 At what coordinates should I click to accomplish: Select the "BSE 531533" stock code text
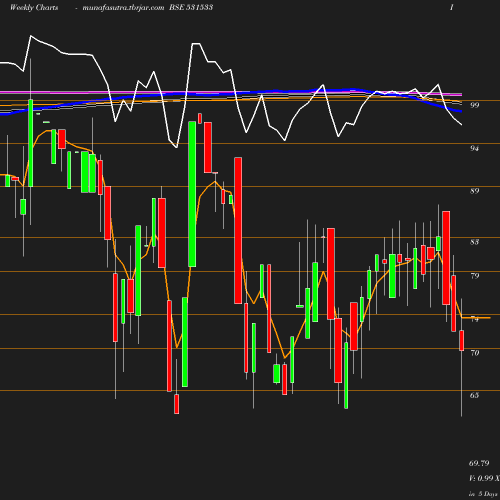(x=191, y=7)
